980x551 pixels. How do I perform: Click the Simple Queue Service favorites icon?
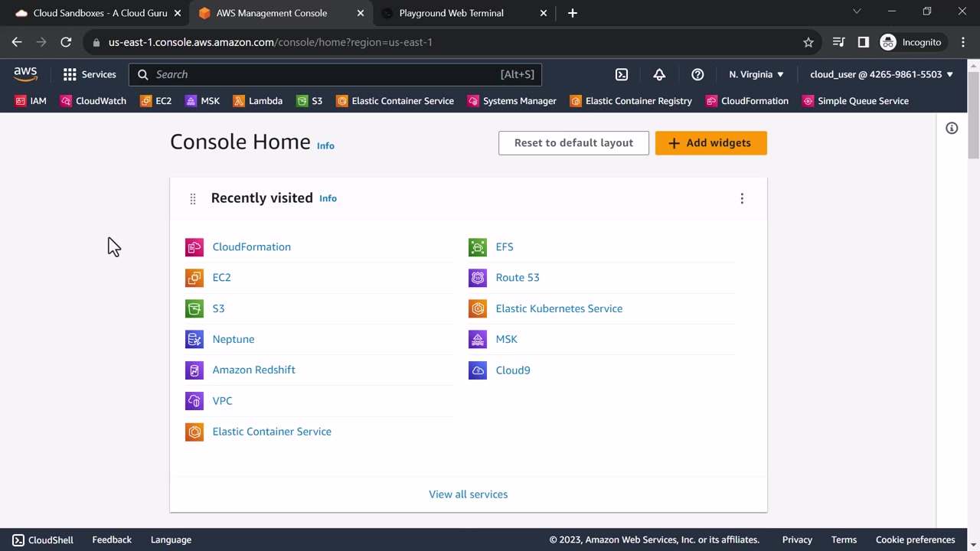click(x=808, y=101)
